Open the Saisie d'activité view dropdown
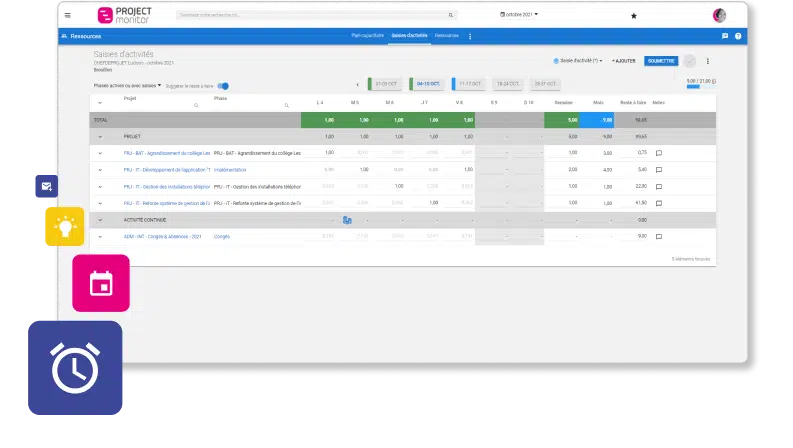This screenshot has width=793, height=448. coord(578,61)
